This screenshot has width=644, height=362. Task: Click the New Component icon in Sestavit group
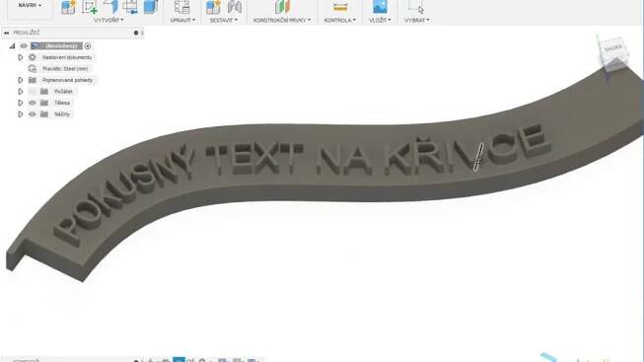(213, 7)
